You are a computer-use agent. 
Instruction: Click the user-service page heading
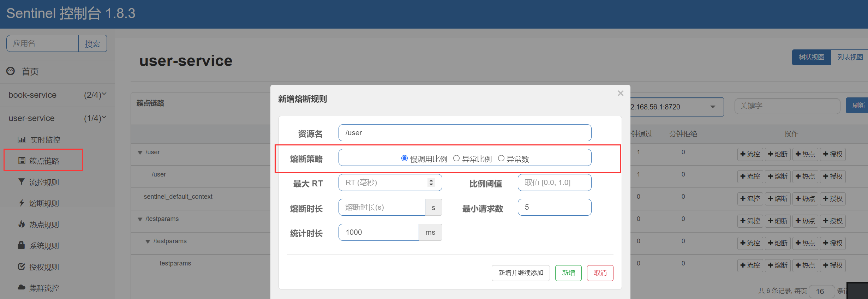pos(186,61)
